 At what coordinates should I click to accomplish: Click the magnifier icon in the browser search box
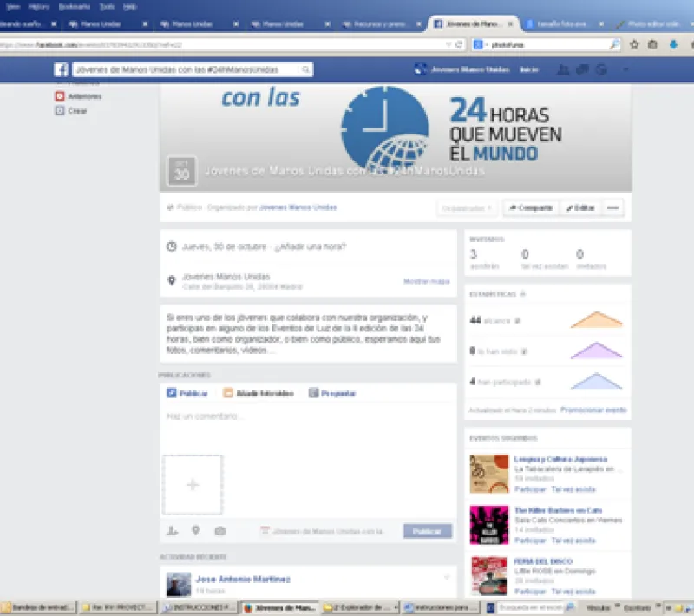(x=614, y=44)
